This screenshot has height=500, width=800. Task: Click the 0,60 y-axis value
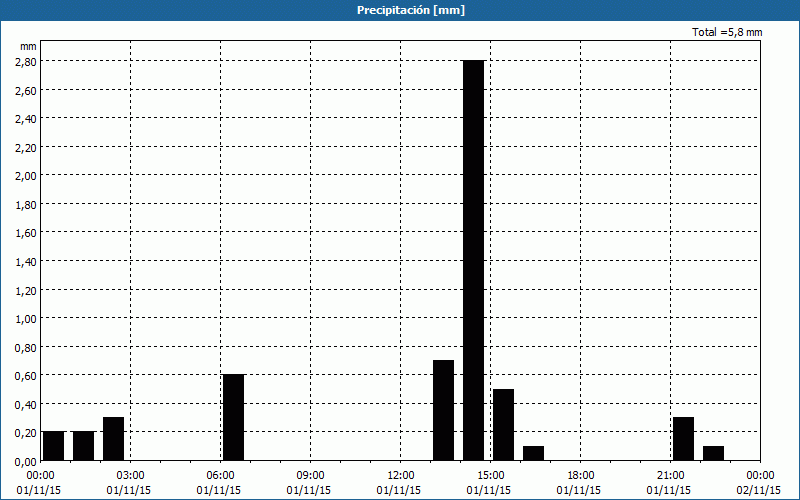(x=27, y=376)
